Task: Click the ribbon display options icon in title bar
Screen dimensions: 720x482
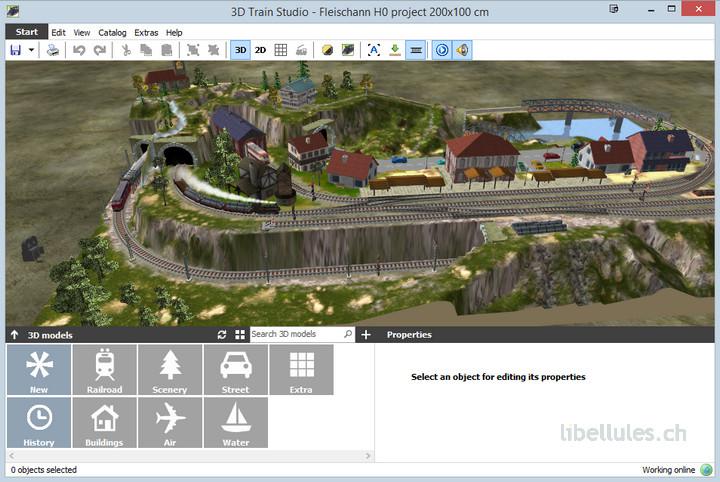Action: click(614, 9)
